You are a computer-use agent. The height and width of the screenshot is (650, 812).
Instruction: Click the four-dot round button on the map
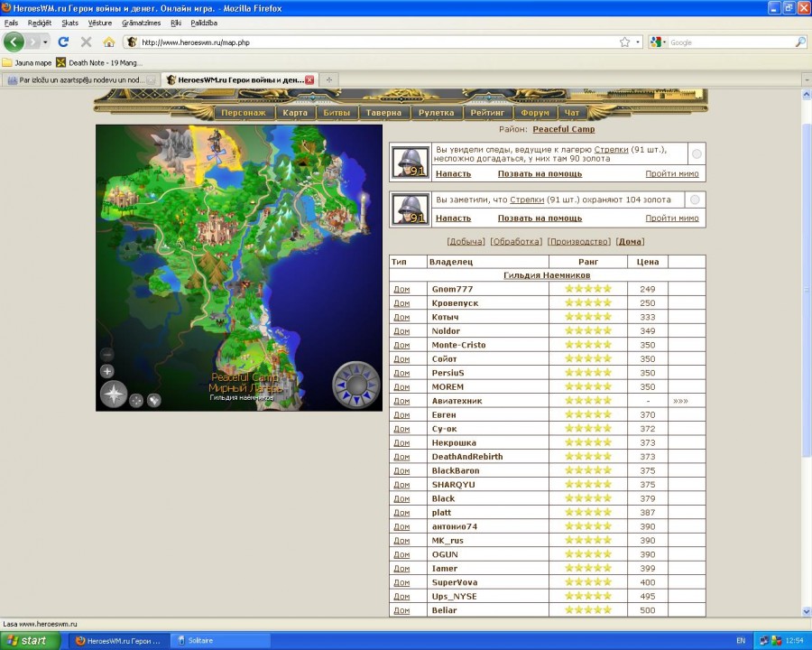click(136, 400)
